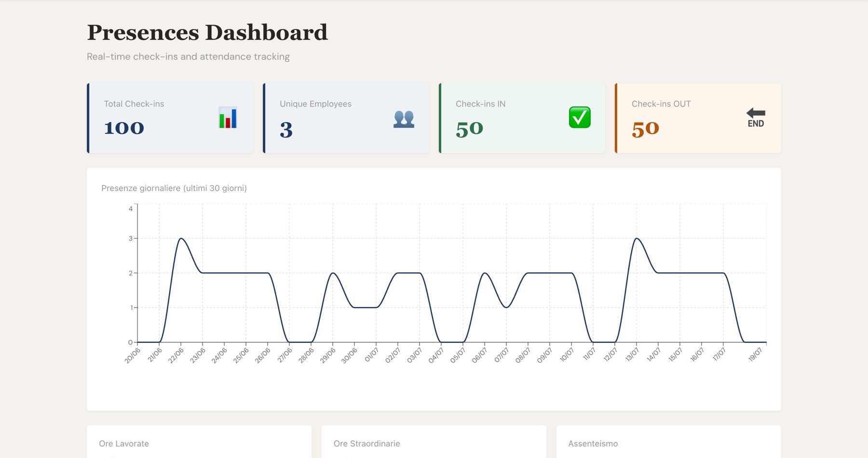The width and height of the screenshot is (868, 458).
Task: Click the 22/06 x-axis date label
Action: click(176, 355)
